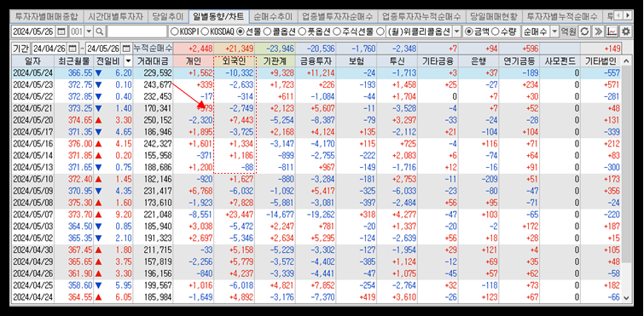Click the empty search text field

(137, 32)
